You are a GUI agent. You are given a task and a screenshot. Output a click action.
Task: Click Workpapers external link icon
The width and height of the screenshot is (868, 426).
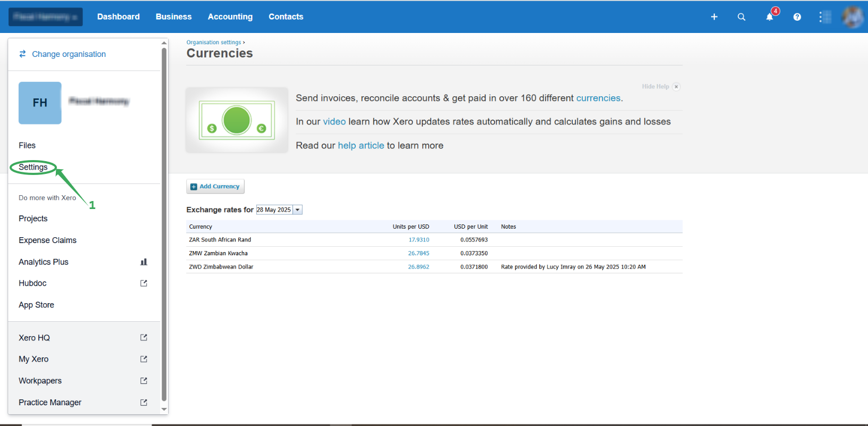click(x=144, y=381)
